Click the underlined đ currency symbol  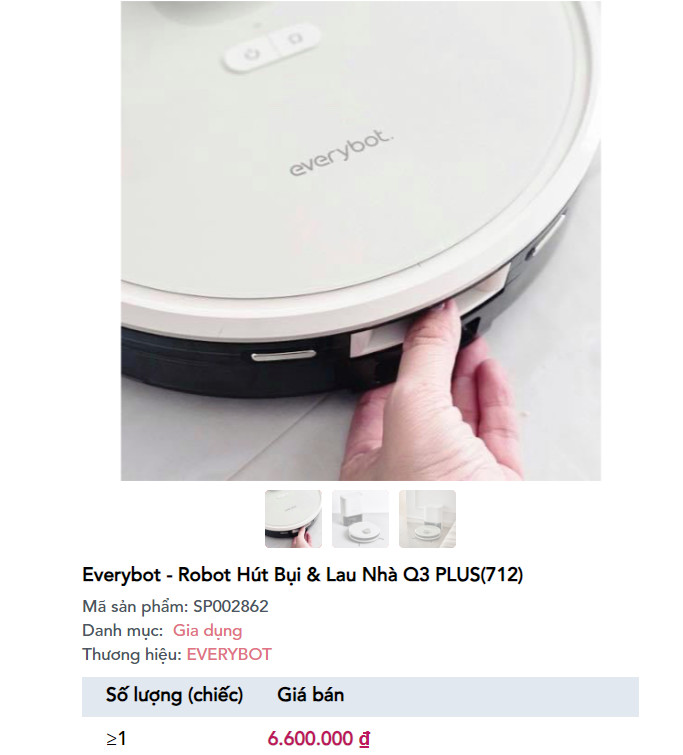coord(364,738)
